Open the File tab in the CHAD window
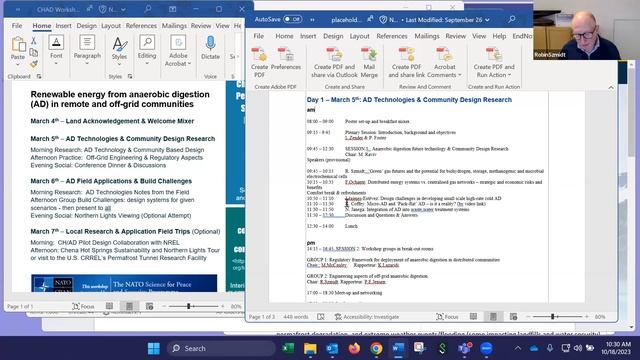 click(17, 25)
